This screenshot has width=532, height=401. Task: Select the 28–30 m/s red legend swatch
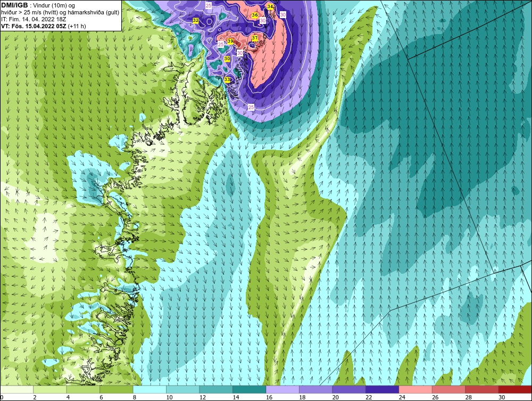tap(482, 389)
